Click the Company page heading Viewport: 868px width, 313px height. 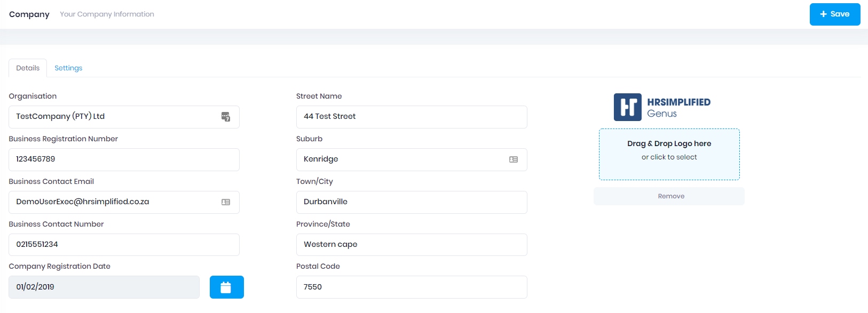pyautogui.click(x=29, y=14)
